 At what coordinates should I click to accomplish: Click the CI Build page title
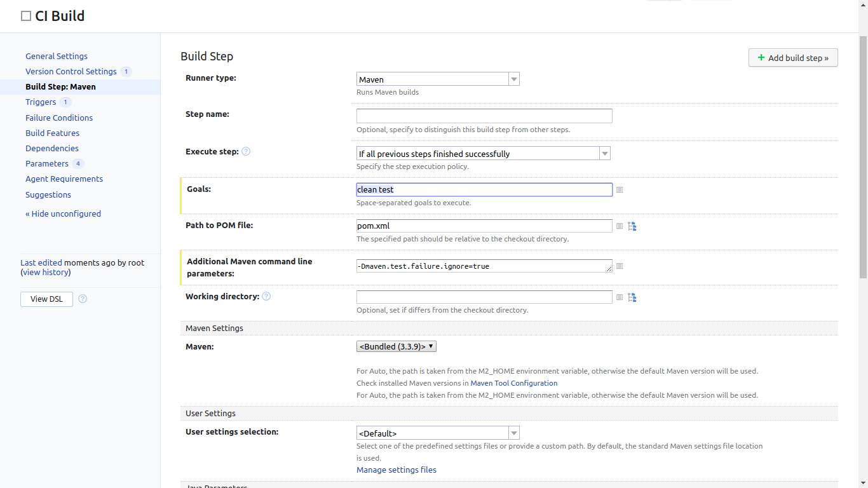[60, 17]
